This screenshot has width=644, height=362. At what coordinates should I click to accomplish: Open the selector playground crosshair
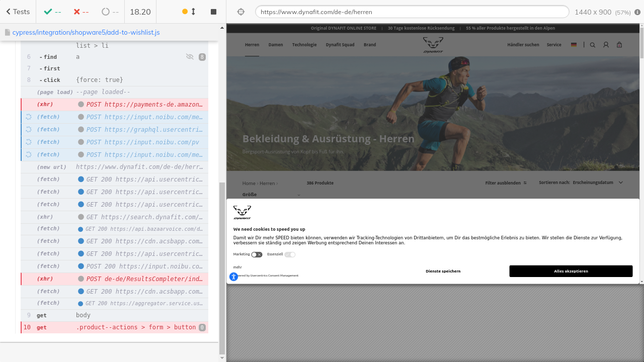(x=241, y=12)
